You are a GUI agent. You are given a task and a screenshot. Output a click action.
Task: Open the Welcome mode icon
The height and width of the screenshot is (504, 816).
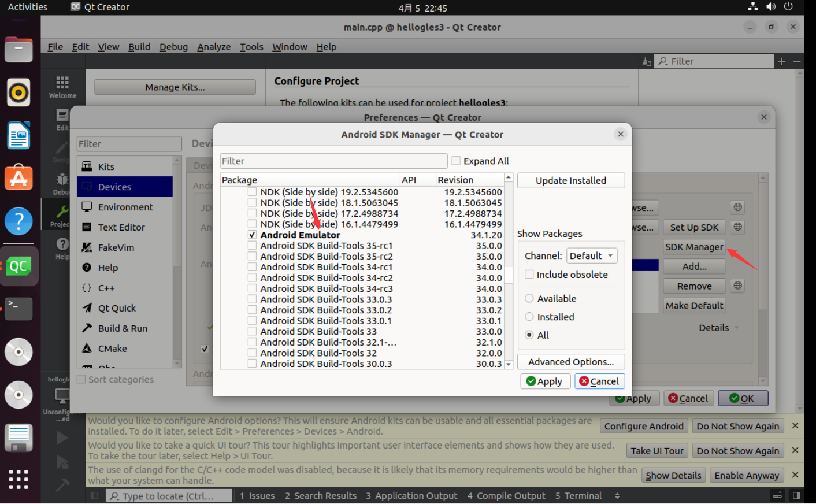tap(62, 81)
